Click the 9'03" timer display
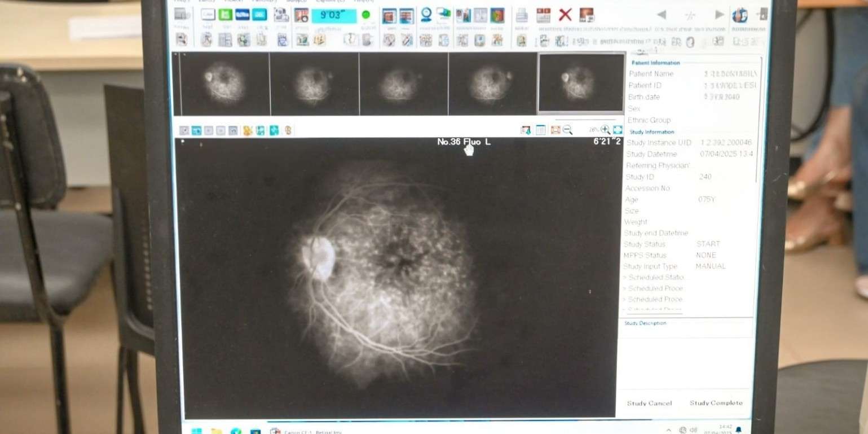The image size is (868, 434). 334,16
